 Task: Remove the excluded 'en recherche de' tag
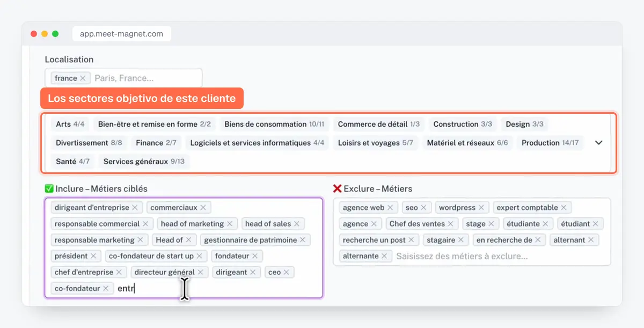click(x=538, y=240)
